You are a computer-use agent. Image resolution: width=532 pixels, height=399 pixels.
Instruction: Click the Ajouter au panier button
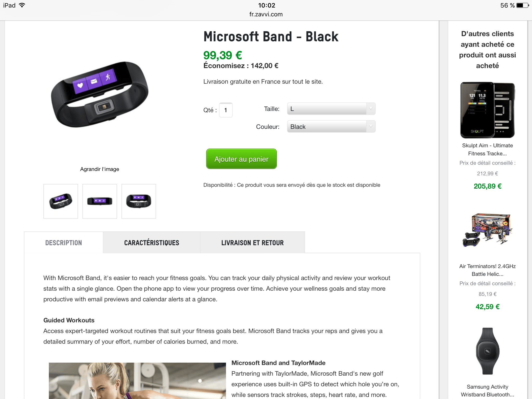coord(241,159)
